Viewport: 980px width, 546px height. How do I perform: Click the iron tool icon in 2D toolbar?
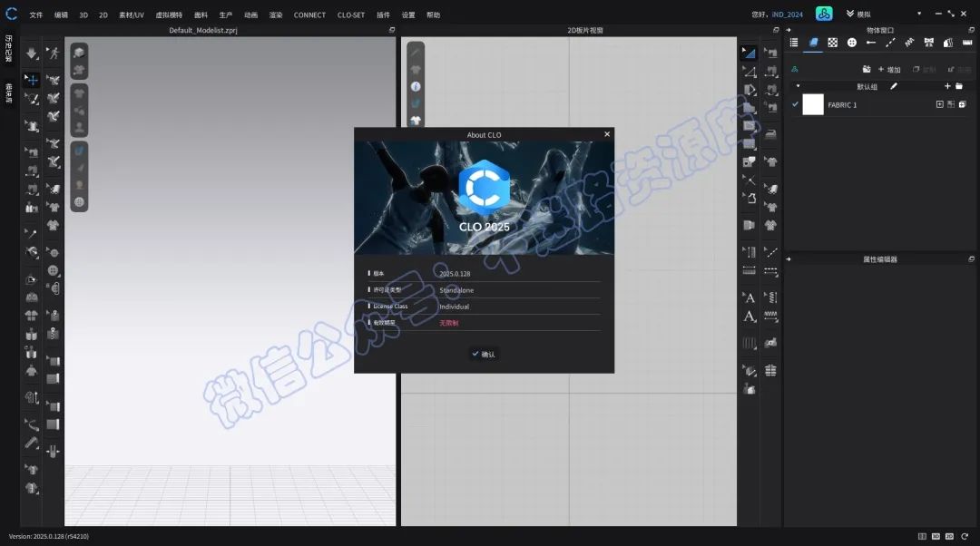click(x=771, y=134)
